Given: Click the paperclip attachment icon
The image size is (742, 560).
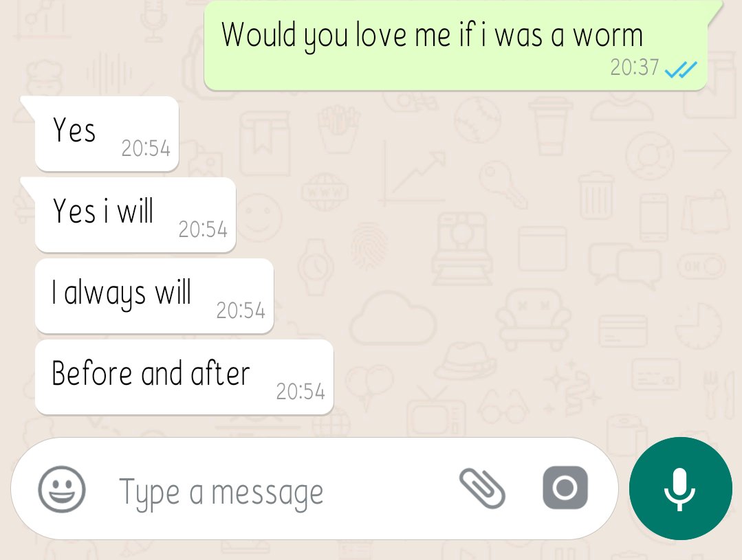Looking at the screenshot, I should click(x=482, y=489).
